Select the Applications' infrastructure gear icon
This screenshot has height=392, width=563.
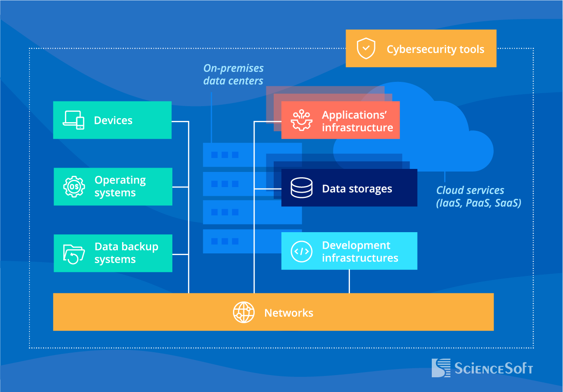coord(301,120)
